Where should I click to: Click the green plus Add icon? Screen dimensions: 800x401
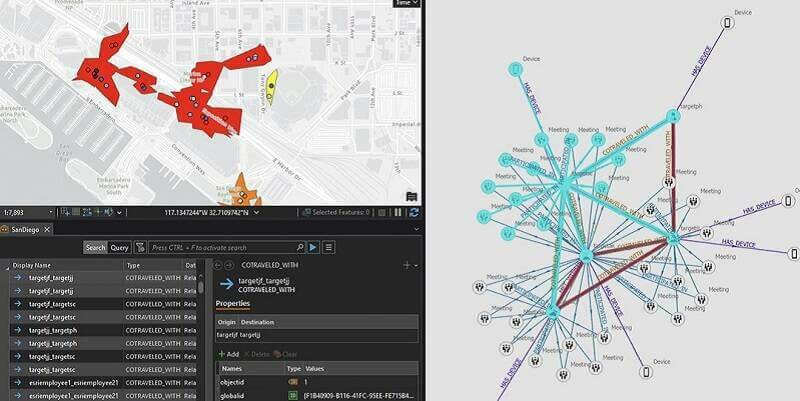221,354
